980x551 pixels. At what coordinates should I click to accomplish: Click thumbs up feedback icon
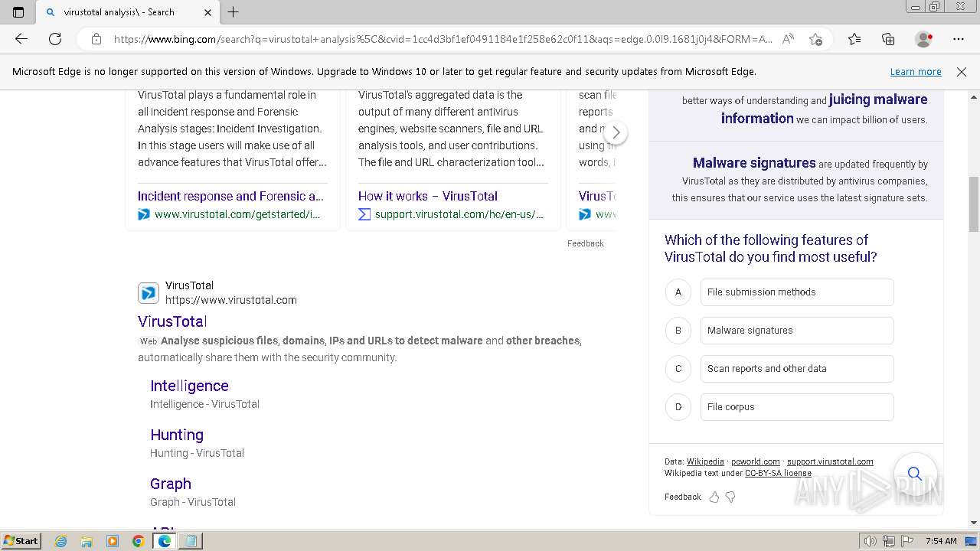point(714,497)
